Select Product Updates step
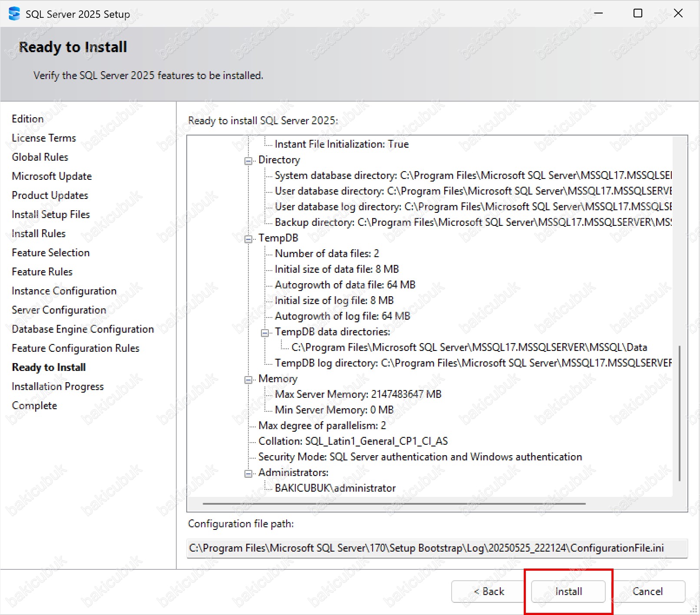Image resolution: width=700 pixels, height=615 pixels. point(50,195)
